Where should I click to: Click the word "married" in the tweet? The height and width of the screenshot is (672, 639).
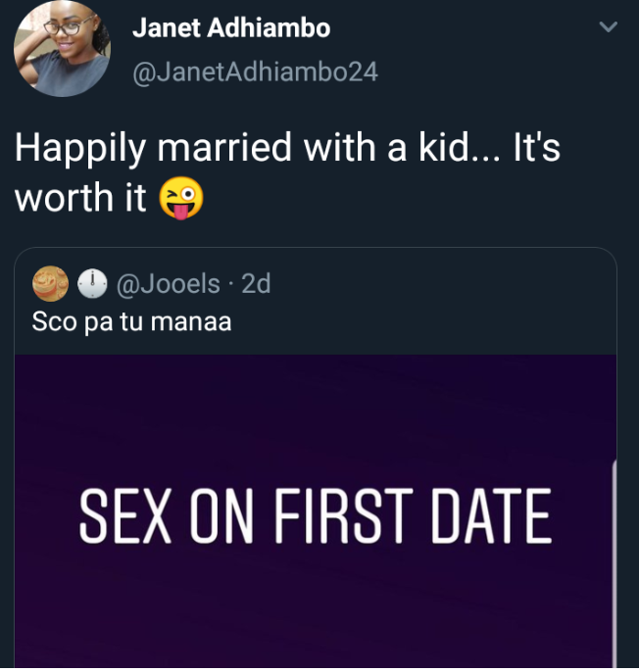(223, 148)
